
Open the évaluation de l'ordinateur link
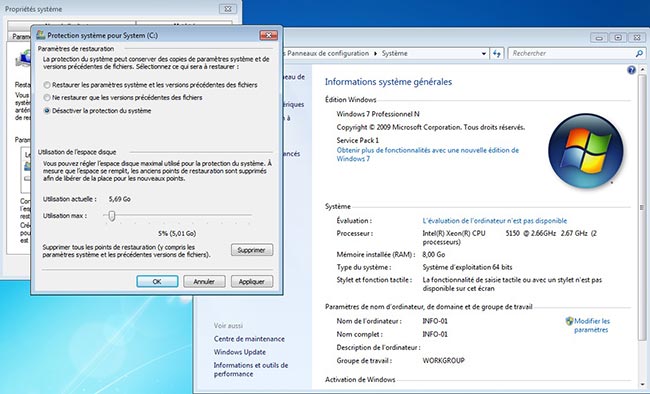tap(495, 221)
